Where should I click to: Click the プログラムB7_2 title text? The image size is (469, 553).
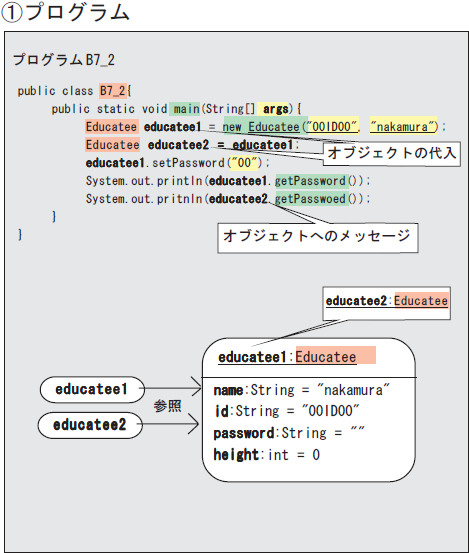[64, 60]
